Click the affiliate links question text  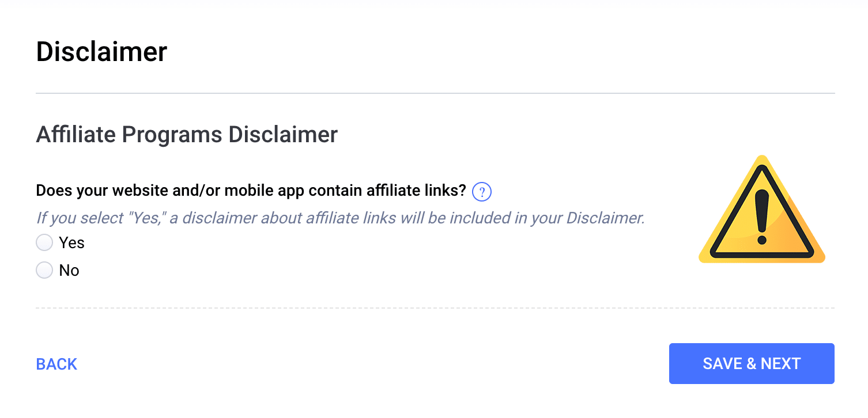[x=251, y=191]
